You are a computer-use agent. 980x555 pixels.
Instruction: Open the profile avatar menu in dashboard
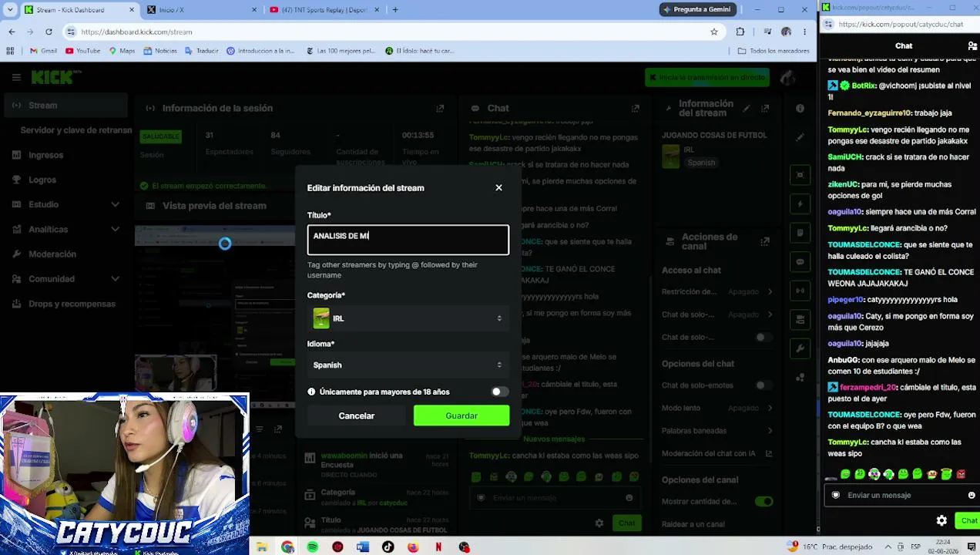(787, 77)
